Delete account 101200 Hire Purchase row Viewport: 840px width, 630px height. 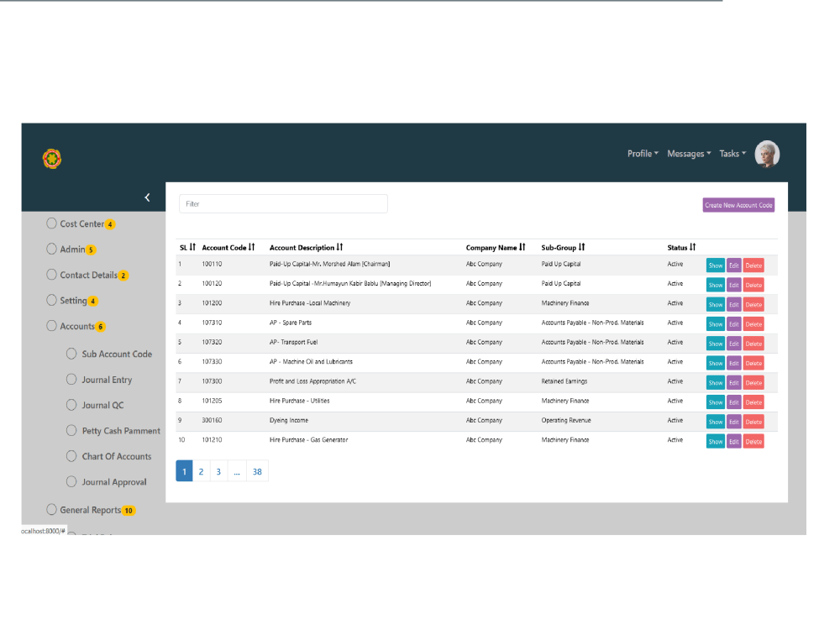pos(753,305)
